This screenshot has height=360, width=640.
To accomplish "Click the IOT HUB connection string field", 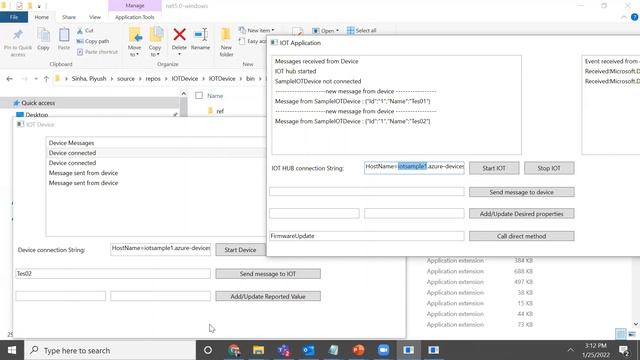I will (414, 167).
